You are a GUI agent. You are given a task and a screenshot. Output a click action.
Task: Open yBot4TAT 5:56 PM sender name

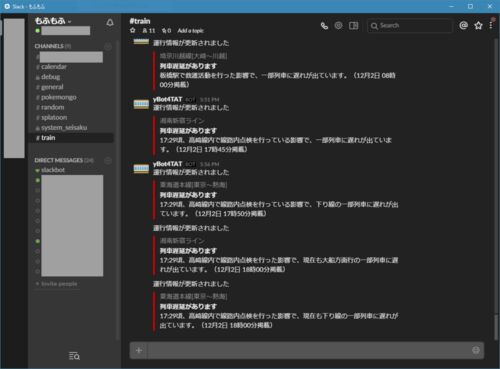pos(167,164)
